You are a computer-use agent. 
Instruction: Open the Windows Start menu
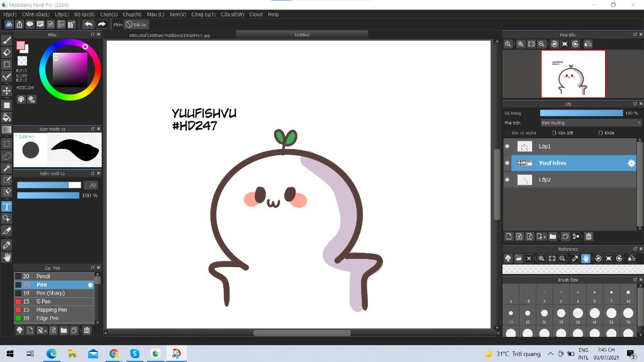(x=10, y=353)
